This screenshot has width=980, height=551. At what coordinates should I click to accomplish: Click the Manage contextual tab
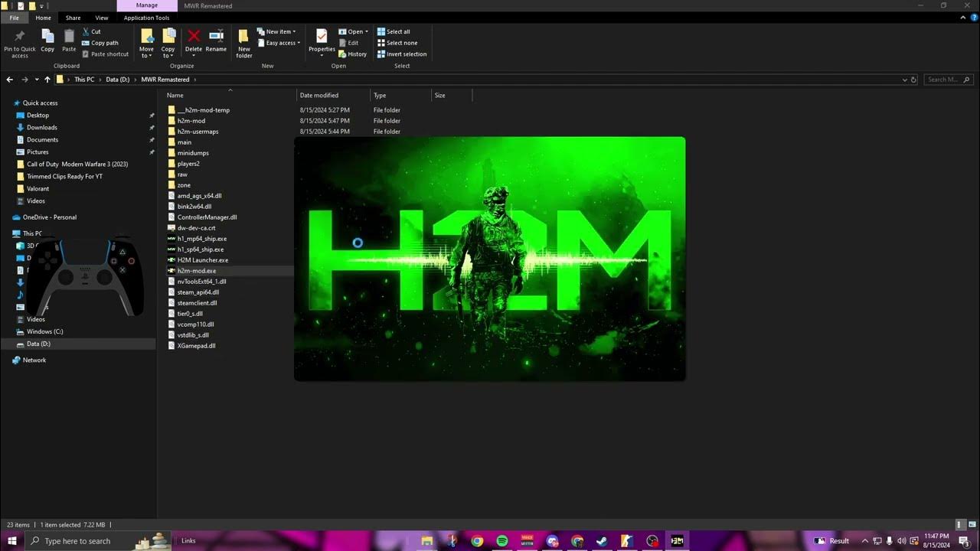[147, 5]
